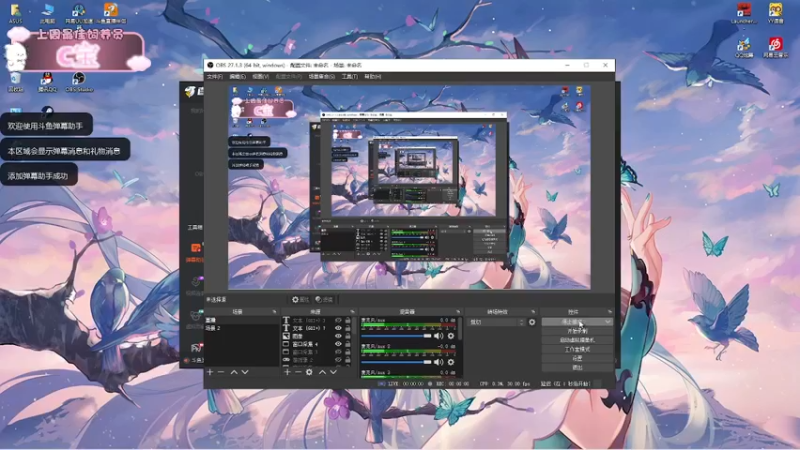800x450 pixels.
Task: Click the 工作室模式 studio mode button
Action: (577, 349)
